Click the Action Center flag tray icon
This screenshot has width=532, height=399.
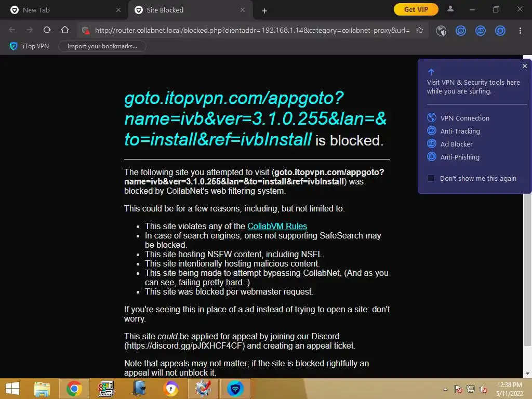[x=458, y=389]
